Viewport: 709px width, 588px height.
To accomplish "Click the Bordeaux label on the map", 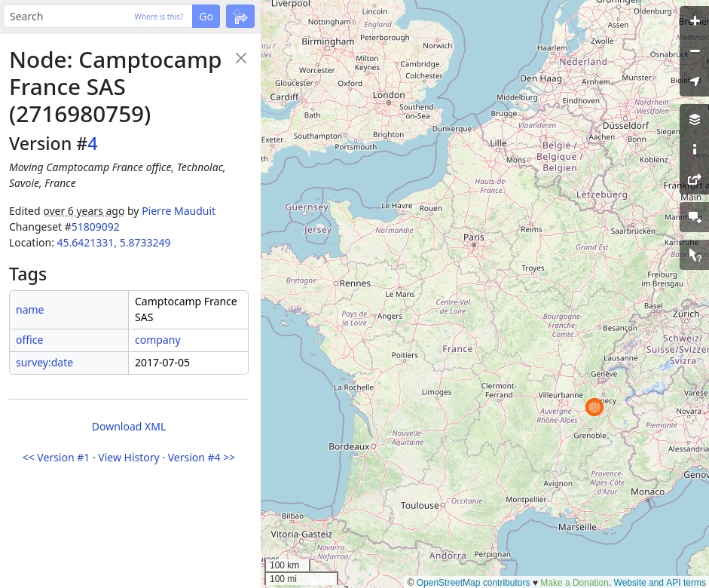I will pyautogui.click(x=349, y=446).
